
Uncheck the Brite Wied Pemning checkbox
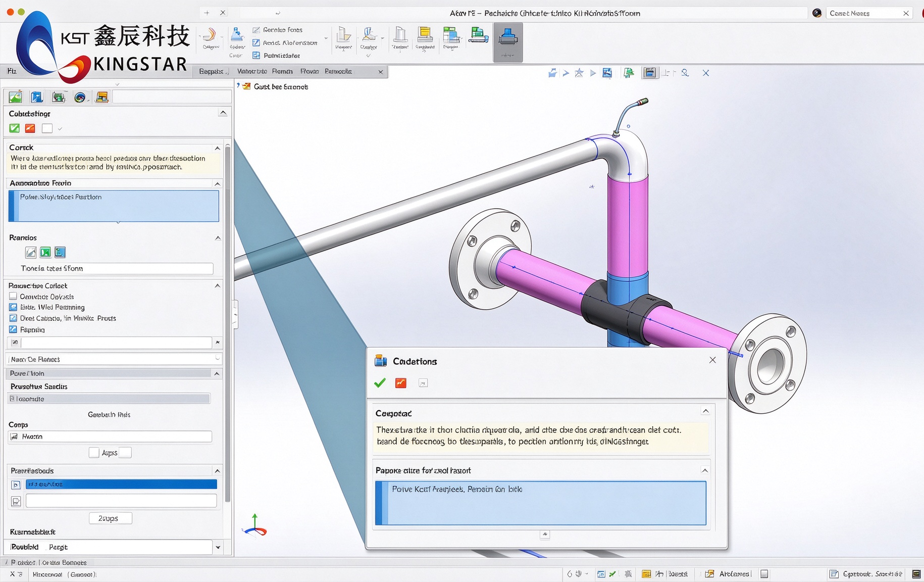(x=13, y=307)
